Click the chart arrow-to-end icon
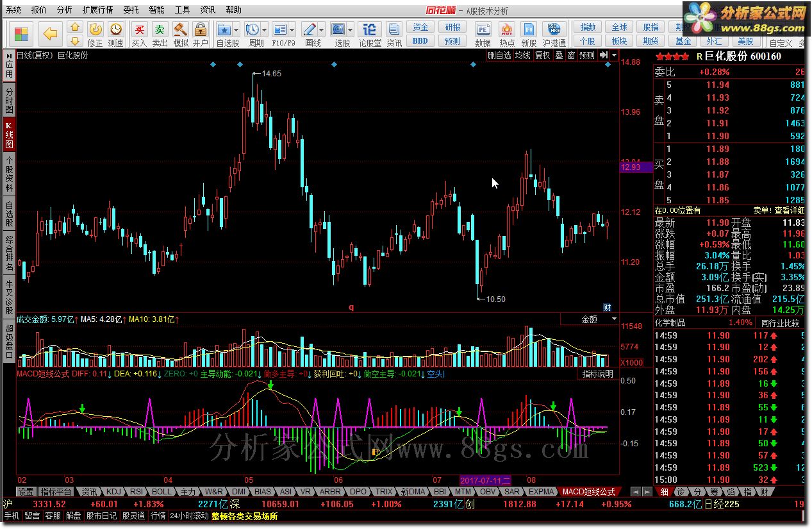 (603, 56)
